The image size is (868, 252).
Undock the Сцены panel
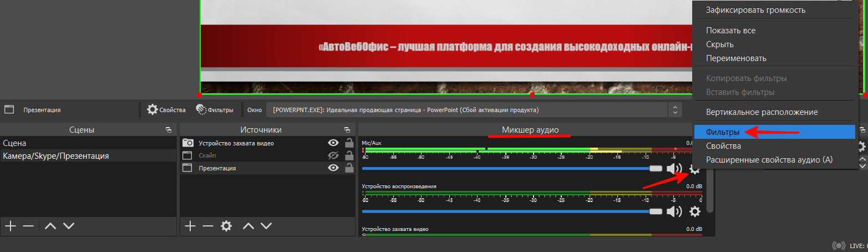pyautogui.click(x=168, y=129)
